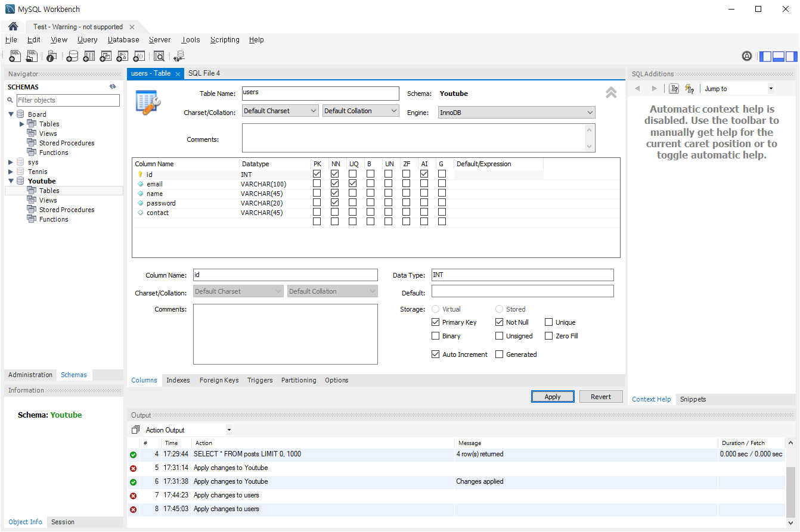
Task: Toggle AI checkbox for id row
Action: 424,174
